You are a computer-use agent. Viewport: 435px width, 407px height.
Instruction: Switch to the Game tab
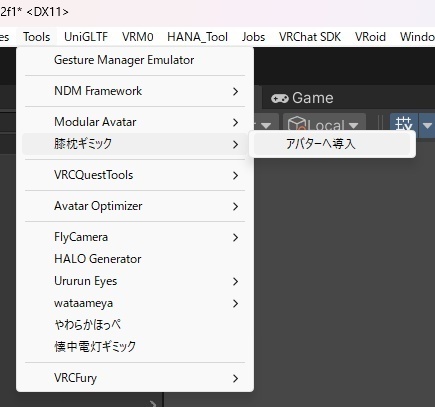point(302,98)
